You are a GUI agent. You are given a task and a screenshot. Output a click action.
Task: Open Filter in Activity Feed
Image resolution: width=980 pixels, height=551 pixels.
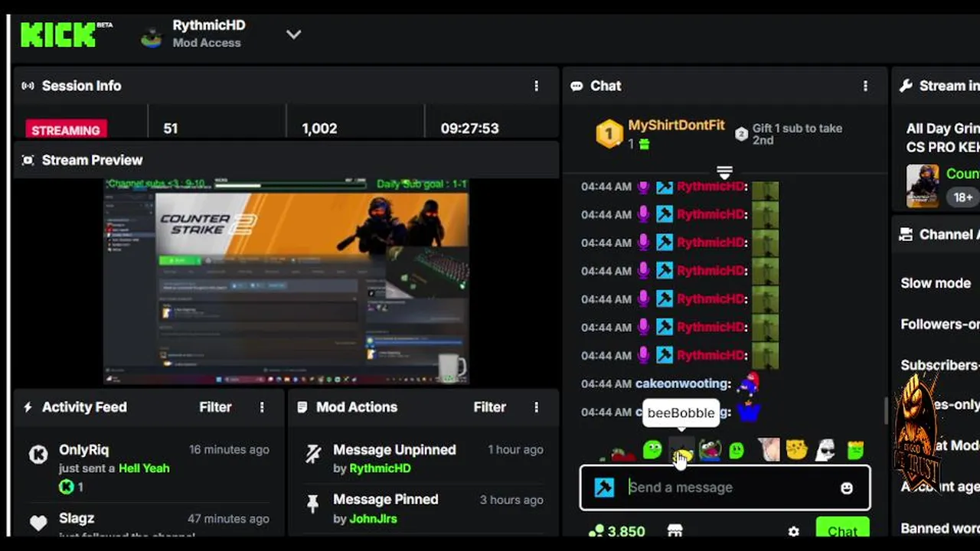point(215,407)
